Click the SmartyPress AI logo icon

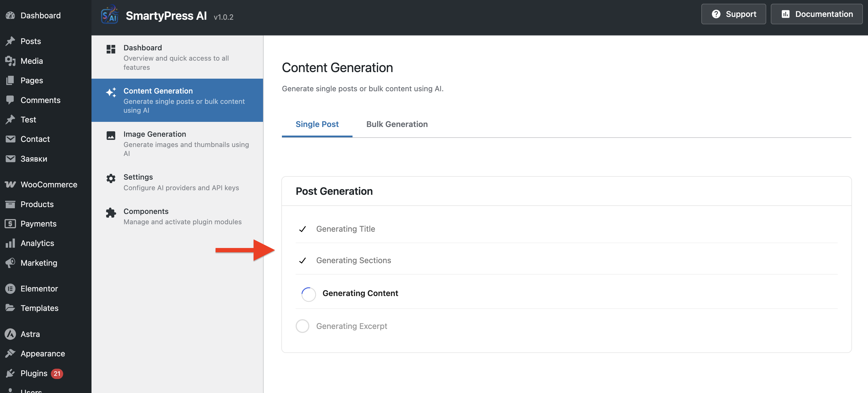[110, 15]
